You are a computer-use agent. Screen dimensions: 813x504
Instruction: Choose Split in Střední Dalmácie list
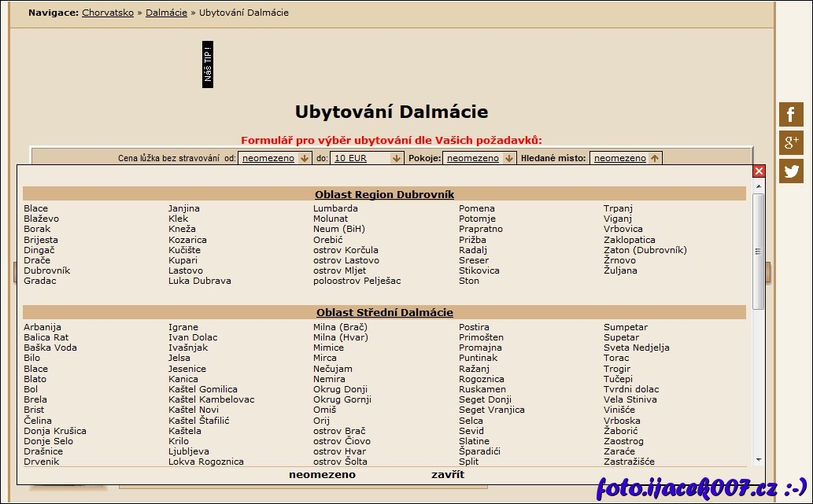pyautogui.click(x=469, y=462)
